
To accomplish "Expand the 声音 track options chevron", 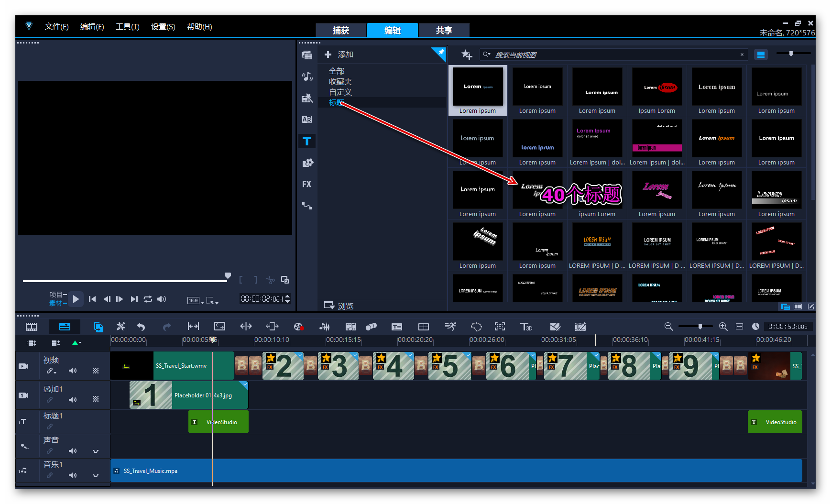I will 96,451.
